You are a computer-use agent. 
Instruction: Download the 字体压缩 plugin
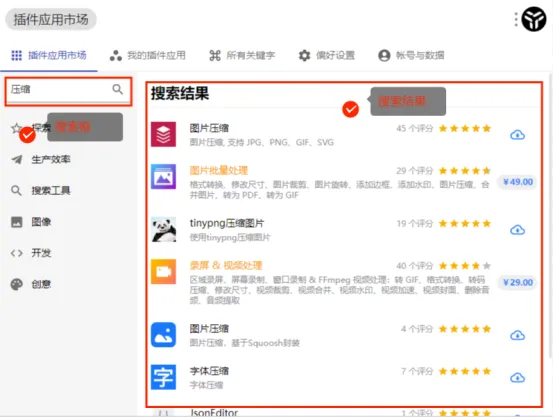tap(517, 378)
